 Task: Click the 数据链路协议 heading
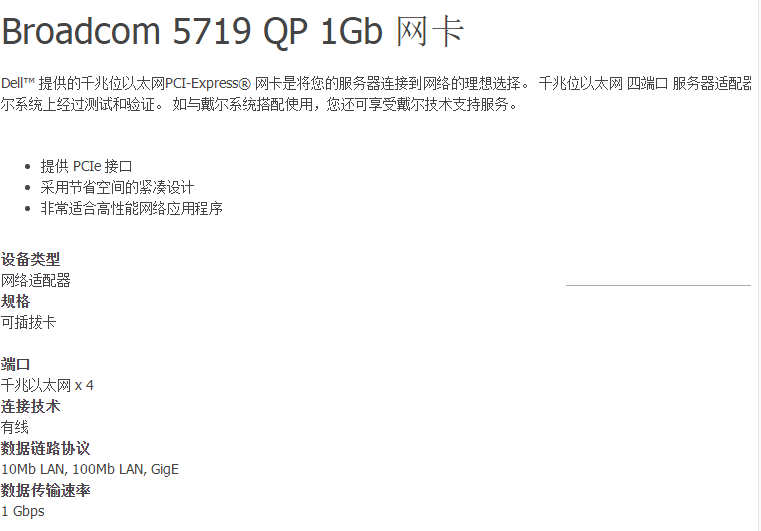pyautogui.click(x=46, y=448)
